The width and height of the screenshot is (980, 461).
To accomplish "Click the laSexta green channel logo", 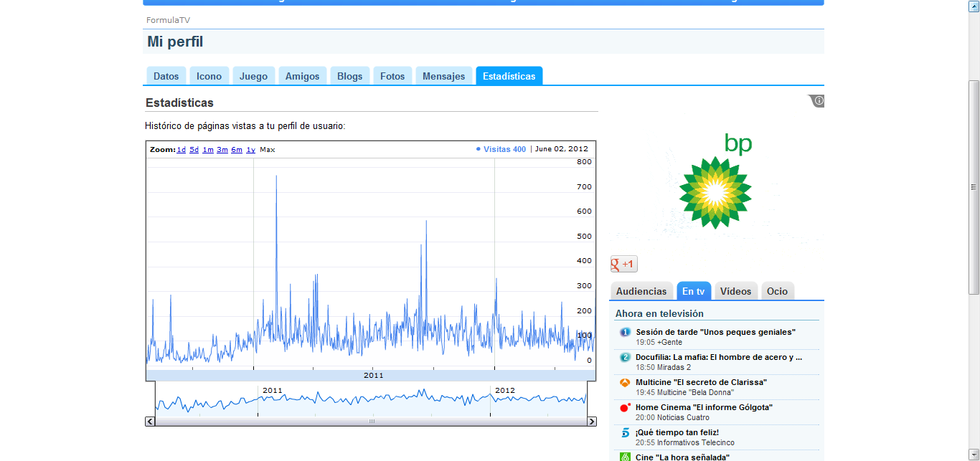I will (624, 456).
